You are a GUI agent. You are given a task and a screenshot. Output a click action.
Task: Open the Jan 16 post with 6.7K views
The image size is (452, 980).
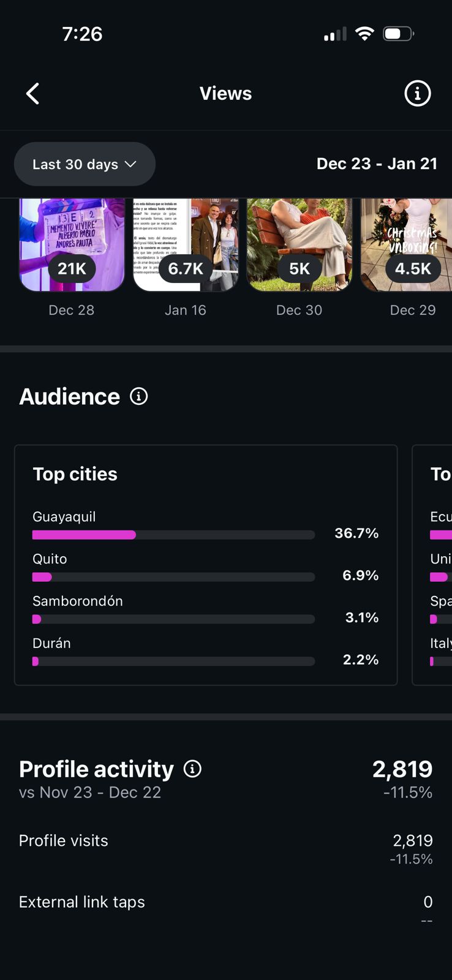[186, 245]
